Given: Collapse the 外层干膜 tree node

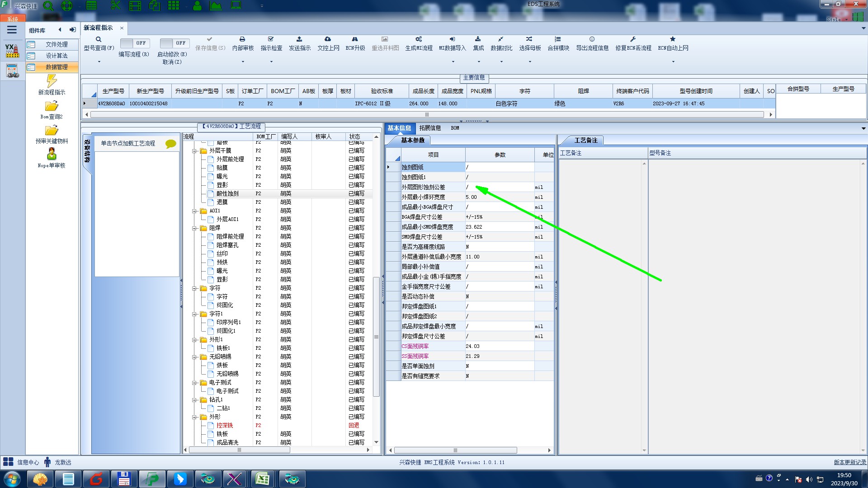Looking at the screenshot, I should point(194,151).
